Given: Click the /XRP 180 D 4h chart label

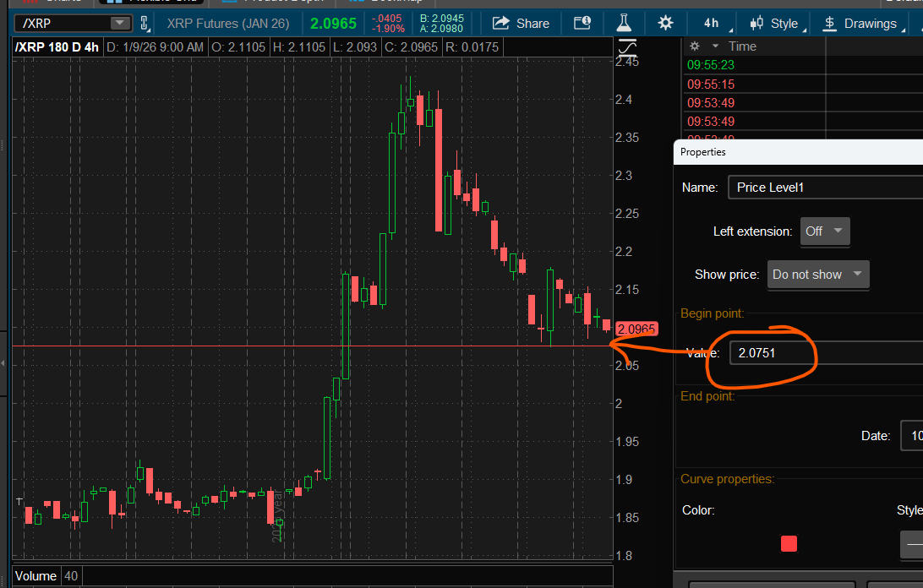Looking at the screenshot, I should pyautogui.click(x=57, y=47).
